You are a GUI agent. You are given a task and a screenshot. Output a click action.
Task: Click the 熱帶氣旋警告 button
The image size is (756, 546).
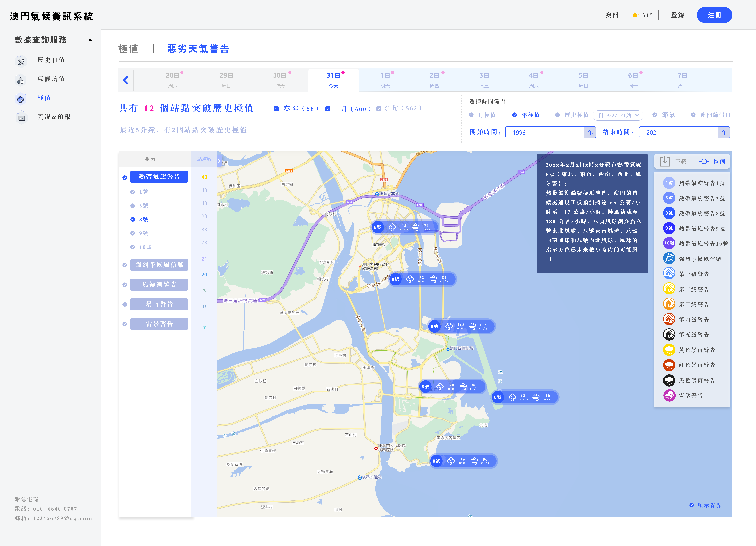click(159, 177)
